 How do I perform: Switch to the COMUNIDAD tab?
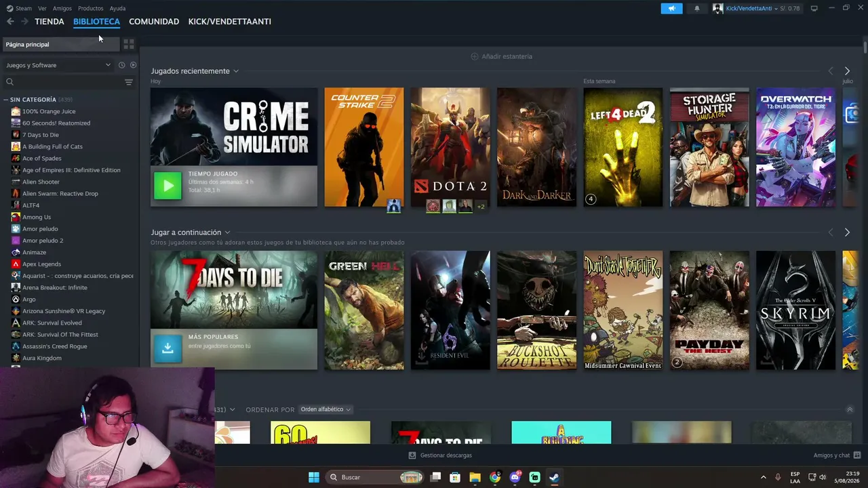click(x=154, y=22)
